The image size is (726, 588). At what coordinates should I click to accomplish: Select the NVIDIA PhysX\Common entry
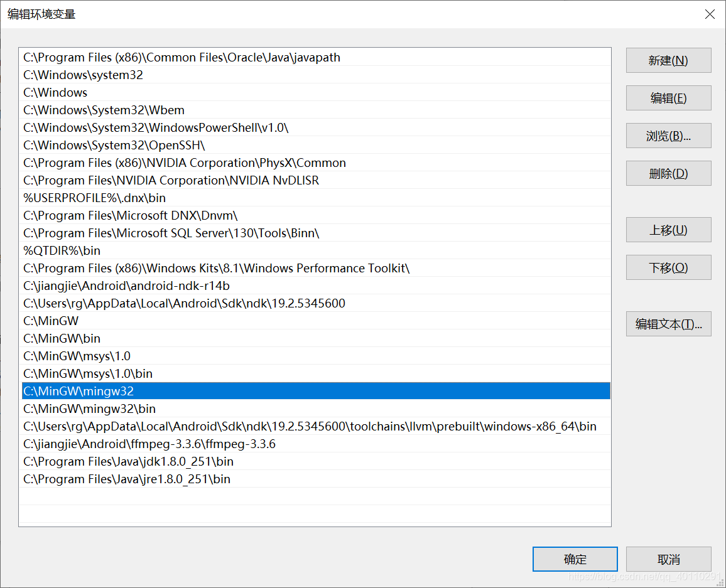coord(316,163)
